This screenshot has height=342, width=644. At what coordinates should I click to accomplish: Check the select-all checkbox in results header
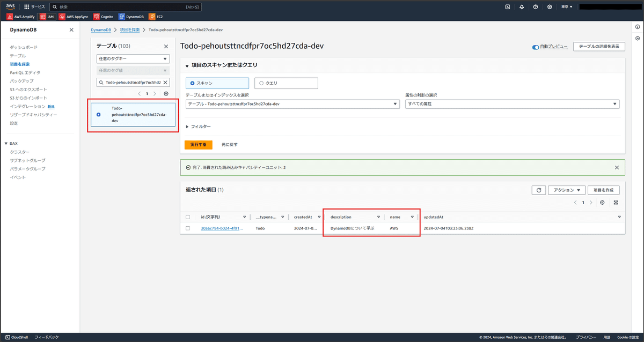187,217
